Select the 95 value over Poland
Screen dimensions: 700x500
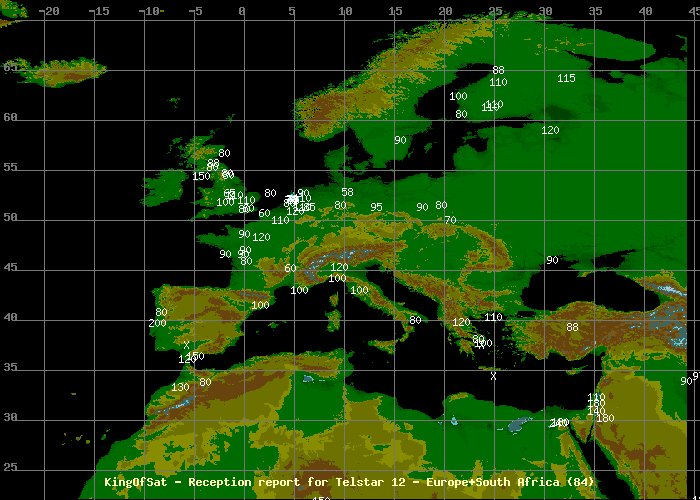coord(376,208)
